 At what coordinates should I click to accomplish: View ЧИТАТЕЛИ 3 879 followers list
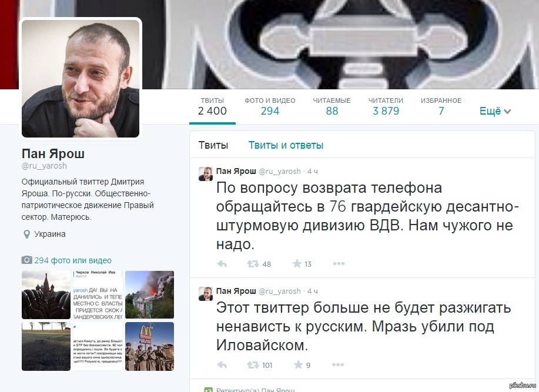(386, 106)
